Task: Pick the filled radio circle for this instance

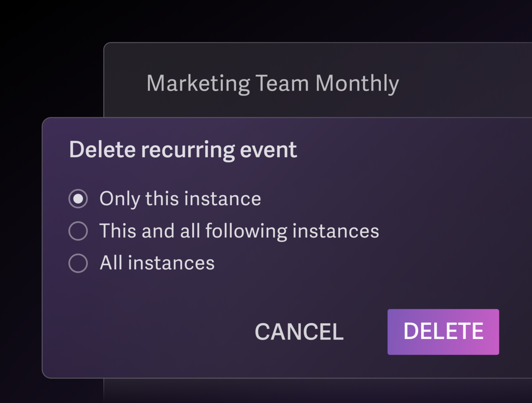Action: click(x=78, y=198)
